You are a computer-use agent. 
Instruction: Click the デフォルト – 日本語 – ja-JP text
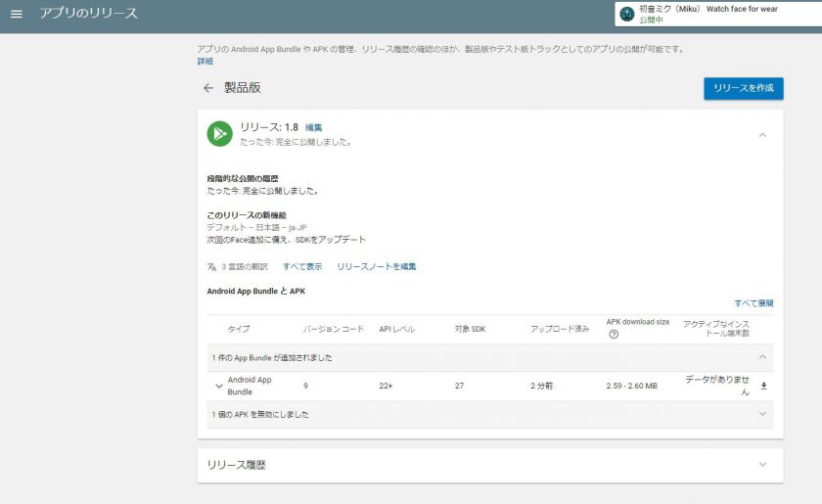(x=256, y=228)
